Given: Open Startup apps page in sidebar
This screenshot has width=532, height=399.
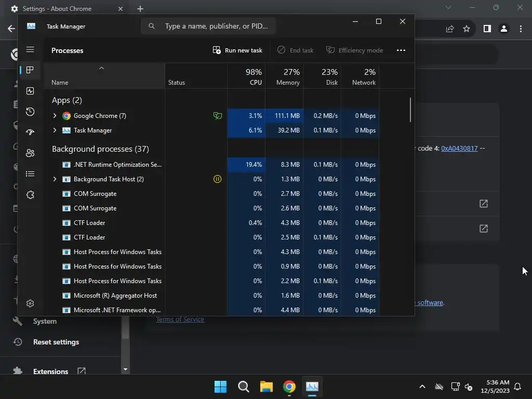Looking at the screenshot, I should 30,132.
